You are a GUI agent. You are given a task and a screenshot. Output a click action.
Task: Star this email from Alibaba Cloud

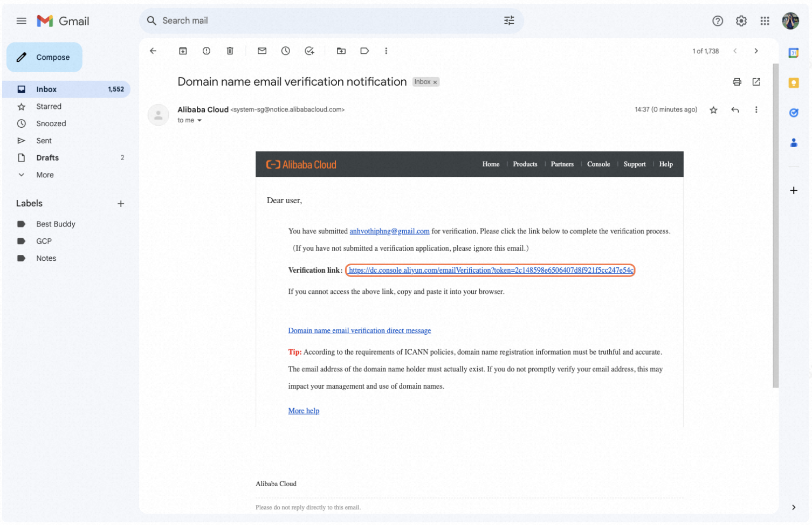713,110
